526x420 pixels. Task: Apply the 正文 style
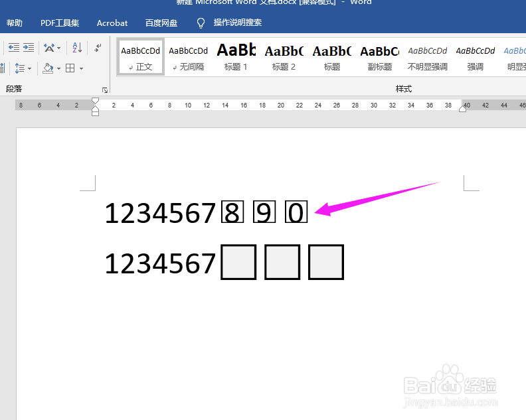[x=141, y=57]
